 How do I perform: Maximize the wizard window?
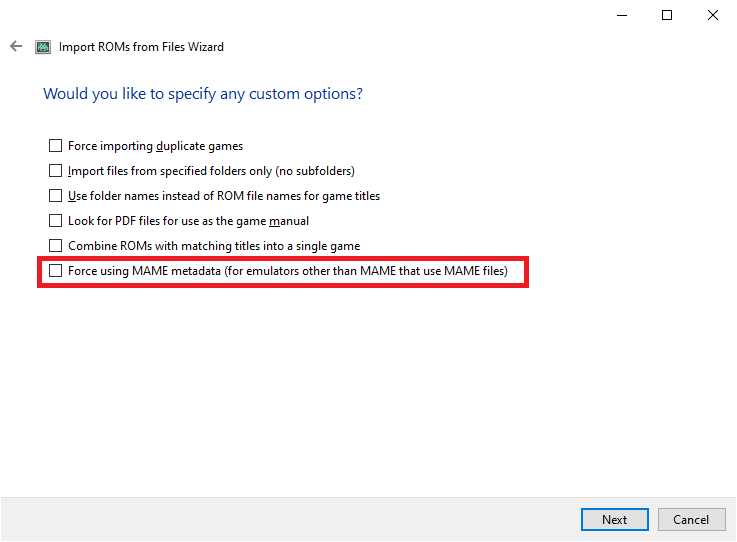[x=666, y=16]
